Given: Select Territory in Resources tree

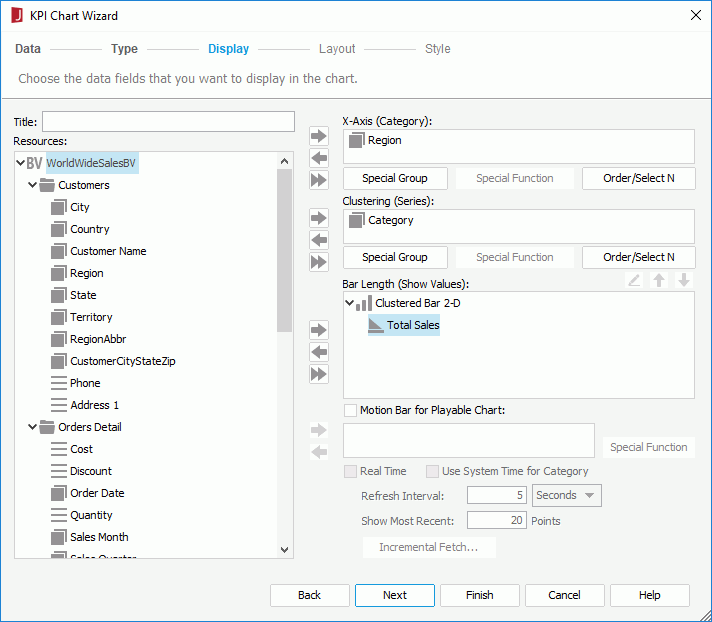Looking at the screenshot, I should pos(91,317).
